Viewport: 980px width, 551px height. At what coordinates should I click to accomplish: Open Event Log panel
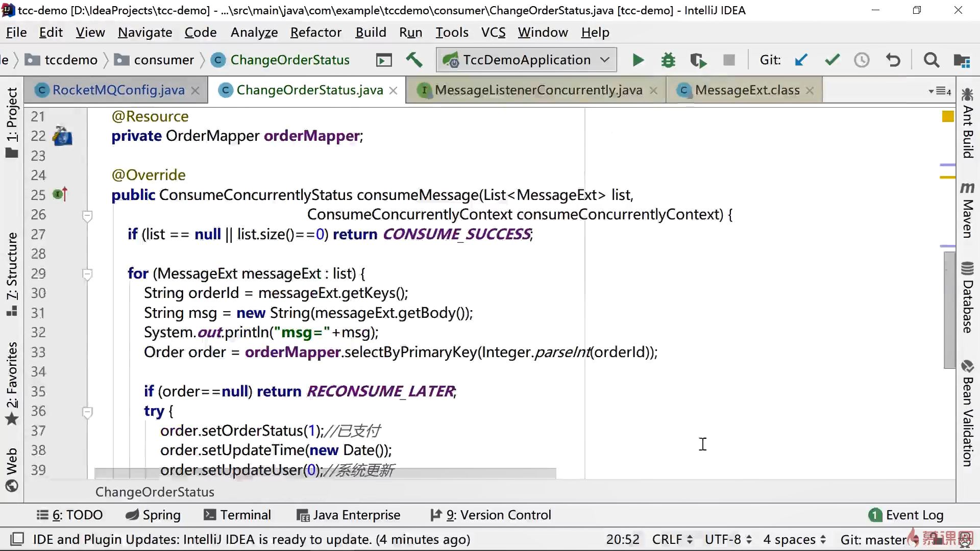coord(906,515)
